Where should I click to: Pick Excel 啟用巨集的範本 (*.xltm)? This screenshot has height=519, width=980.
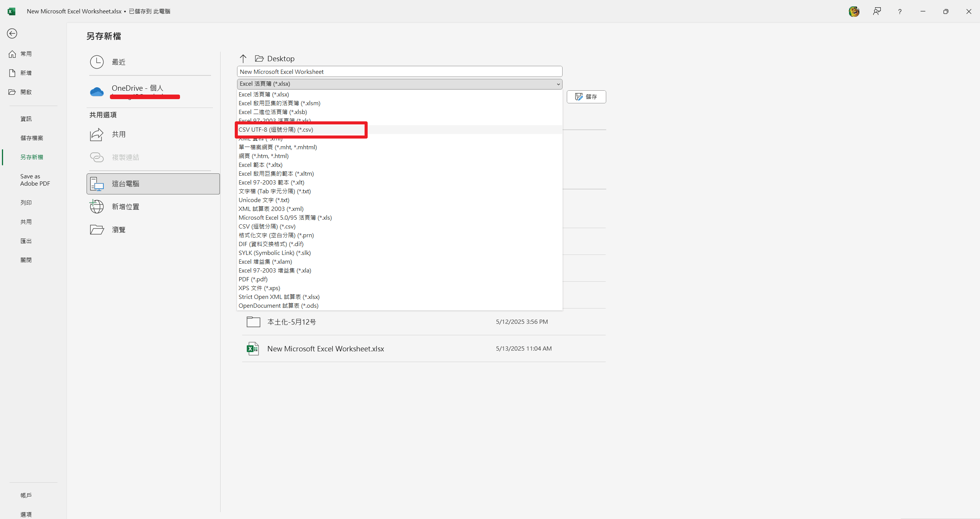(399, 174)
